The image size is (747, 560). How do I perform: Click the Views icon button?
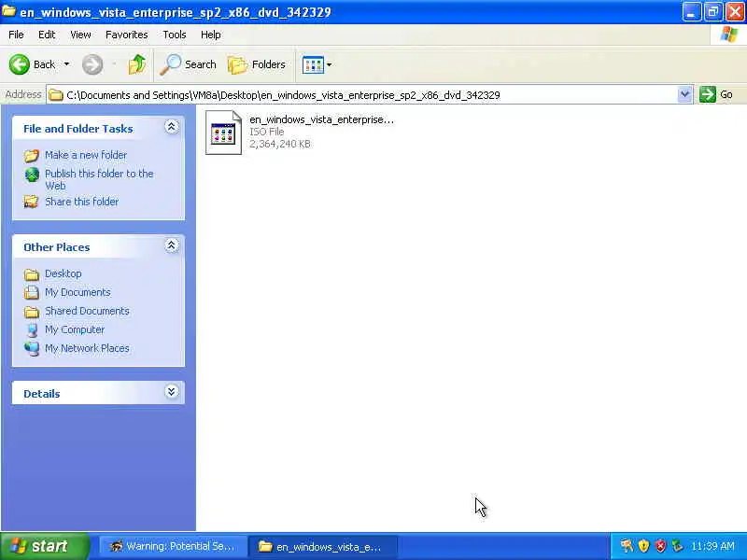coord(313,64)
